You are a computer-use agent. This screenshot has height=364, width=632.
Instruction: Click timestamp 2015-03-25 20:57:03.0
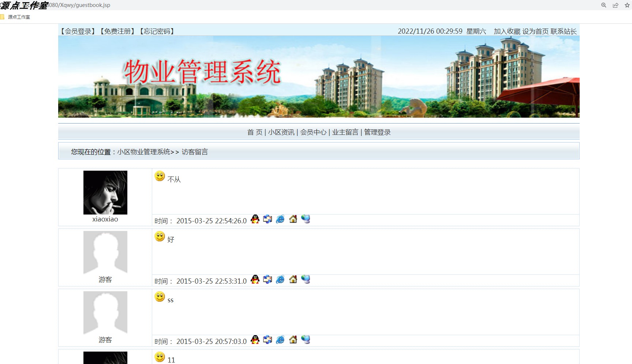point(212,341)
